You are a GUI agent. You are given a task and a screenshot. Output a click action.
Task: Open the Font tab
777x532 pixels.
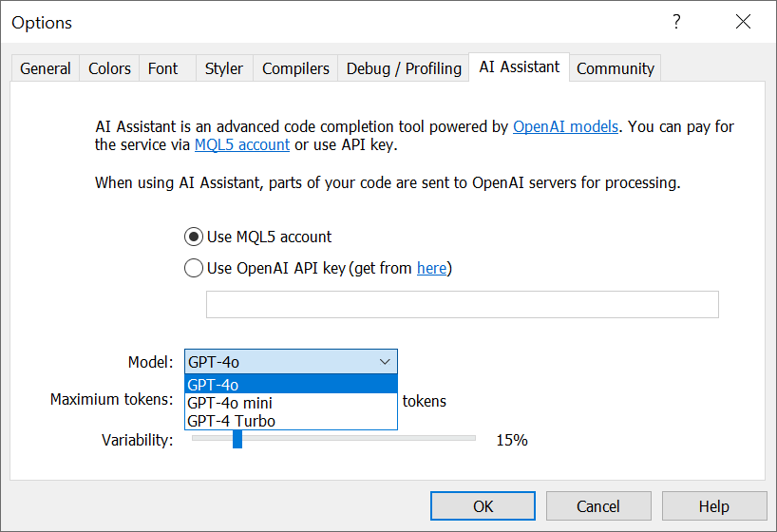[163, 68]
